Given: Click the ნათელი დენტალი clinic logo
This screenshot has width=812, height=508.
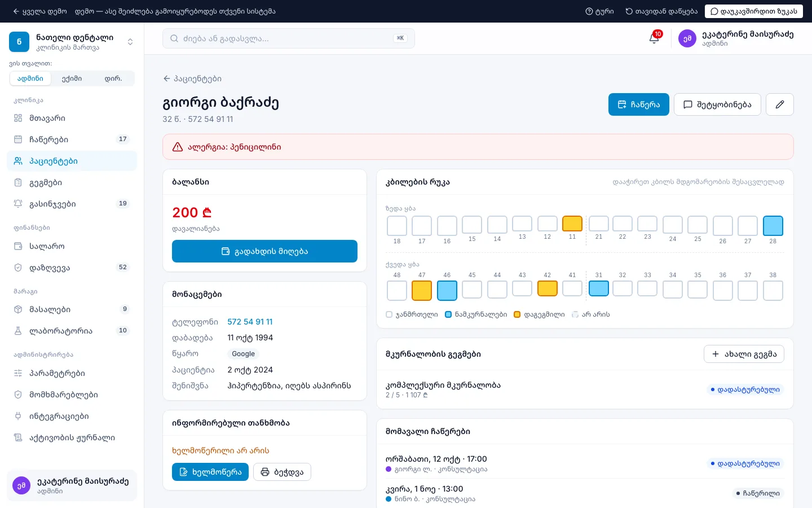Looking at the screenshot, I should coord(19,42).
